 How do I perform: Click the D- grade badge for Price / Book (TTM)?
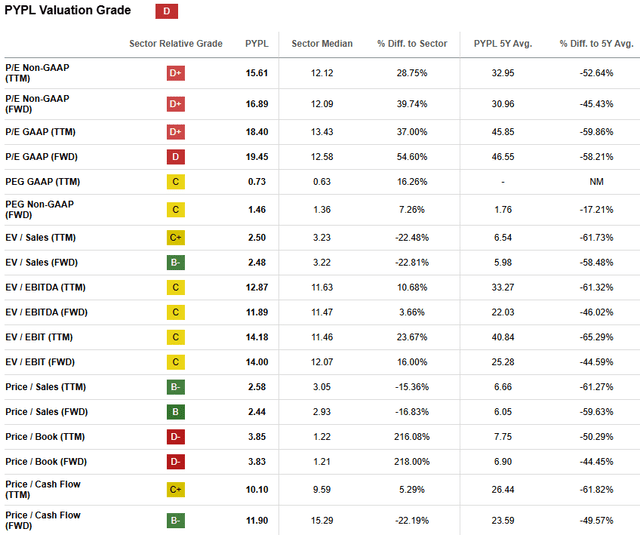click(x=176, y=437)
